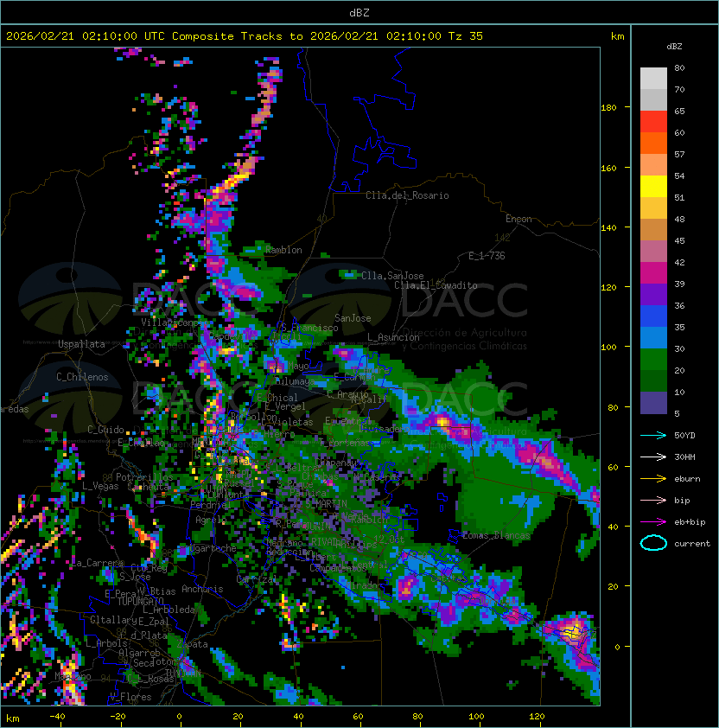Click the 'Clla.SanJose' map label
The image size is (719, 728).
392,276
